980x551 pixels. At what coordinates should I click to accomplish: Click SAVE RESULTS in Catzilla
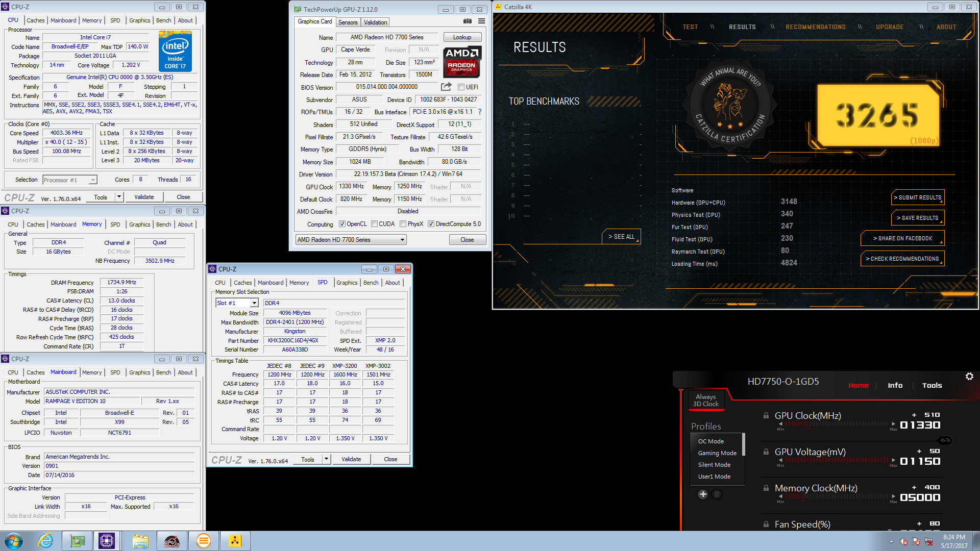tap(917, 218)
